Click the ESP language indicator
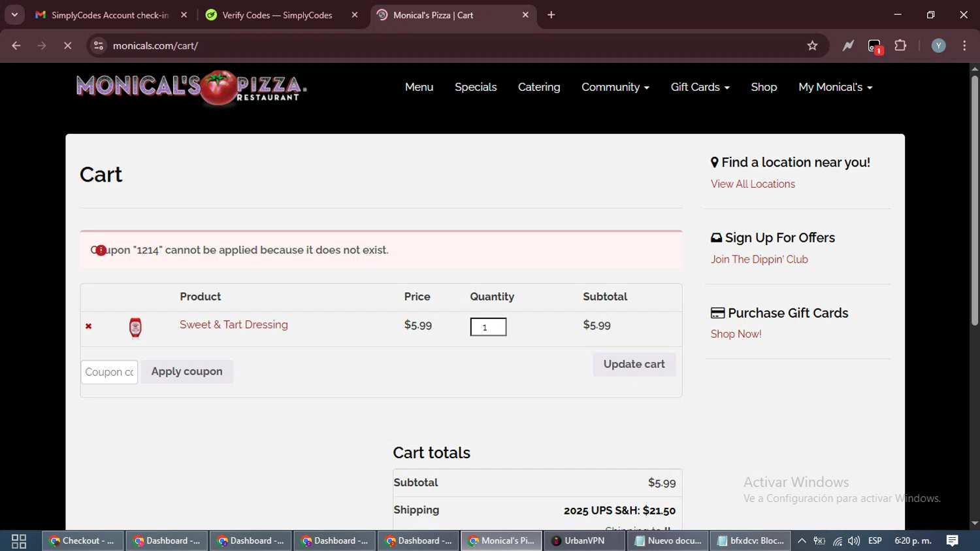 pos(875,541)
